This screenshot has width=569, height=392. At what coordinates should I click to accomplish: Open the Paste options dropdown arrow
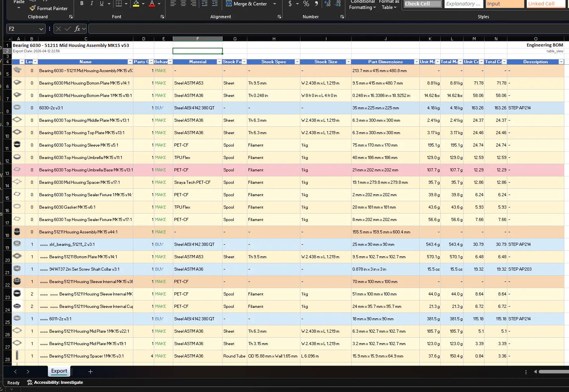click(x=19, y=8)
